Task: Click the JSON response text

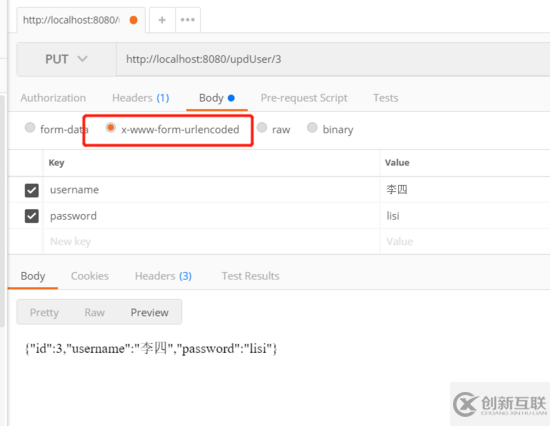Action: coord(151,348)
